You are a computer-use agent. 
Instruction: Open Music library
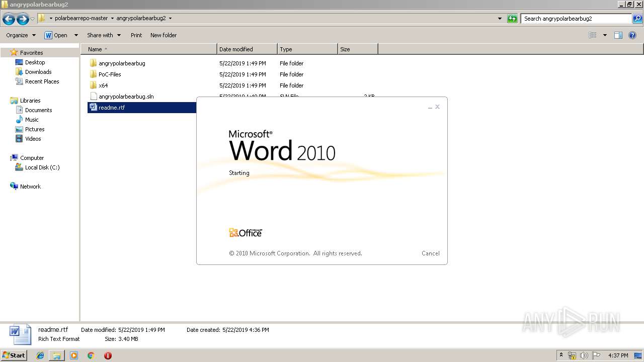pyautogui.click(x=32, y=120)
